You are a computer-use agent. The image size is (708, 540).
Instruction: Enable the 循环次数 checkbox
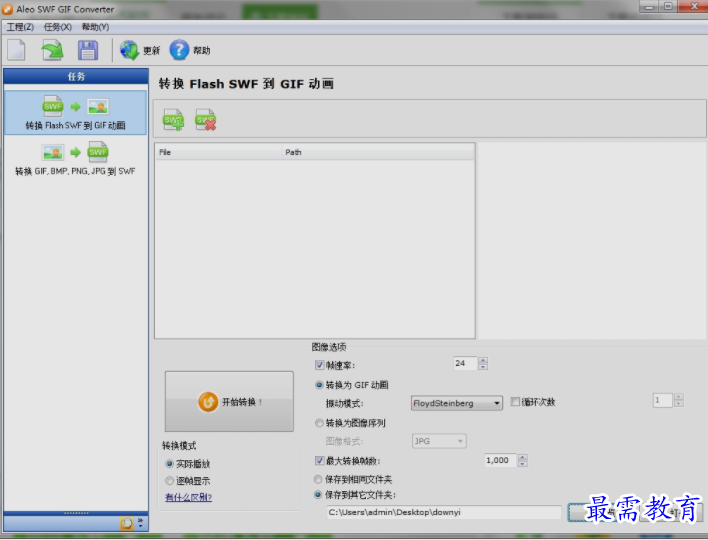pos(515,401)
